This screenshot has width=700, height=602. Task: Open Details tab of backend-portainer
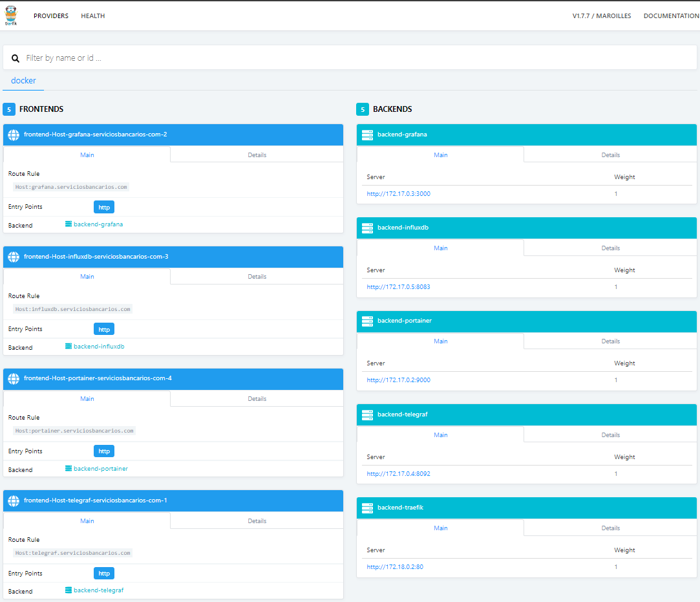point(610,341)
